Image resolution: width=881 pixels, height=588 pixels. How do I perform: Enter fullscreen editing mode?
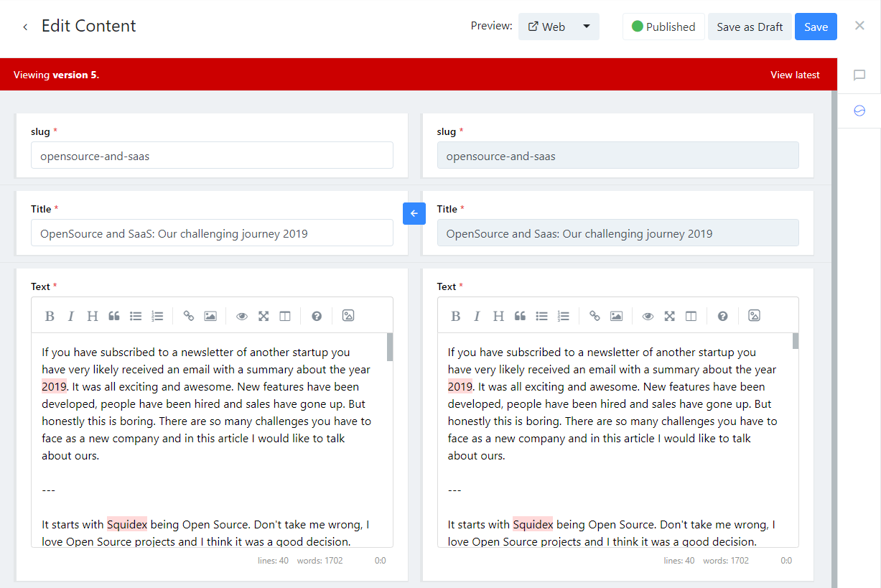(x=264, y=316)
